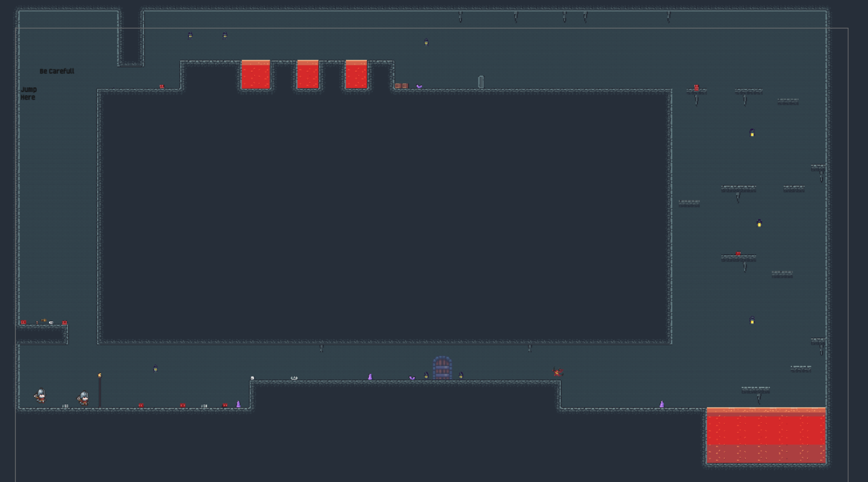868x482 pixels.
Task: Click the large lava pool in the corner
Action: [x=766, y=435]
